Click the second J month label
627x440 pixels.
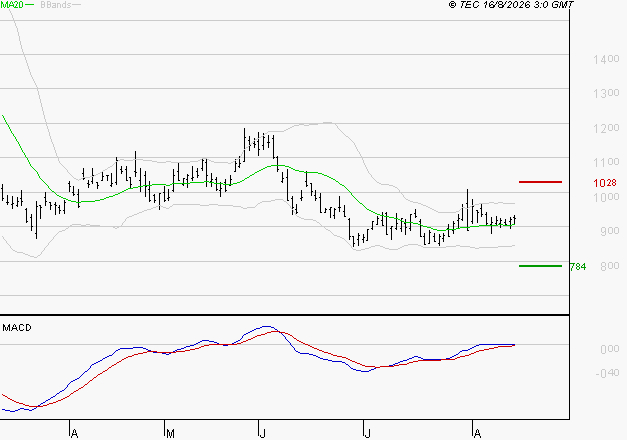click(x=367, y=433)
